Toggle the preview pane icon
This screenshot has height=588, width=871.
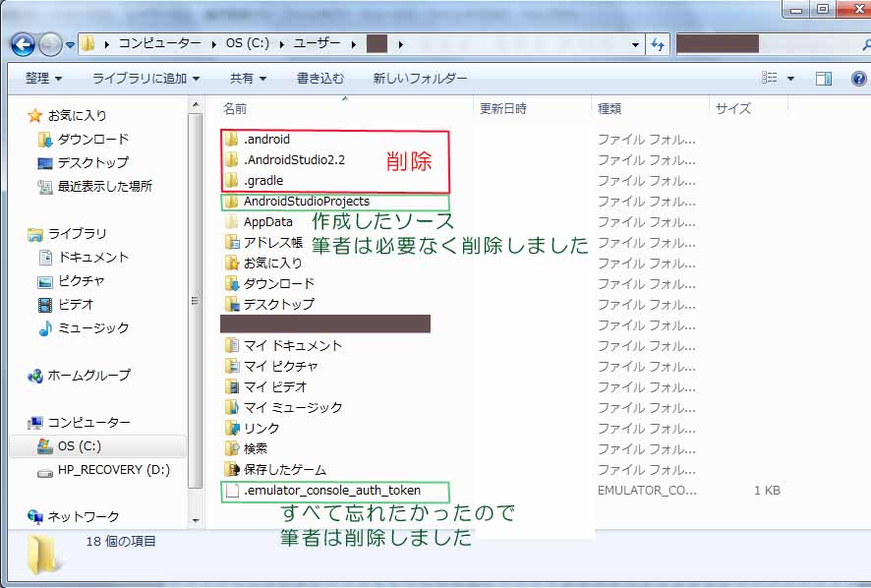823,79
